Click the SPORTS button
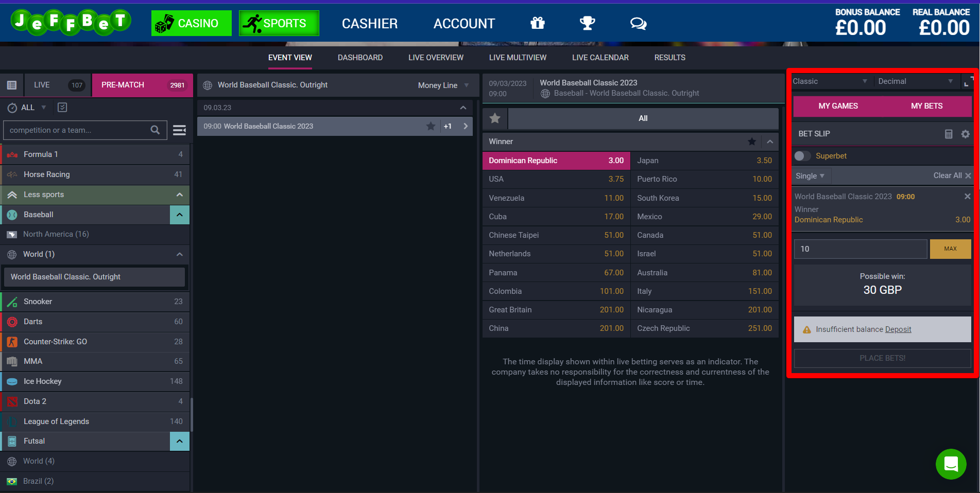The width and height of the screenshot is (980, 493). point(279,23)
